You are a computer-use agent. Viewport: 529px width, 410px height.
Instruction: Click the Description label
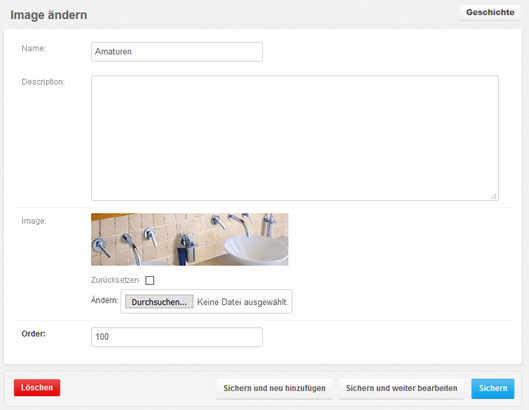(x=43, y=82)
